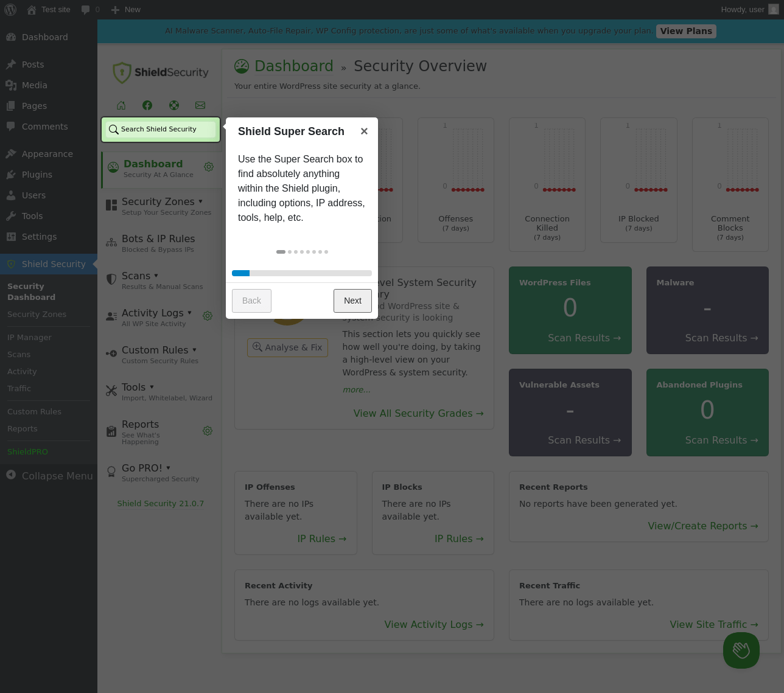Open the gear settings beside Activity Logs

(x=208, y=316)
